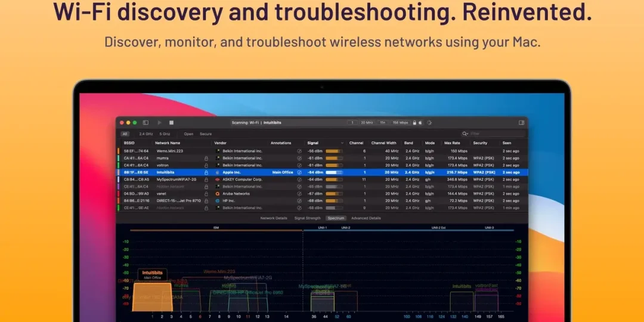The width and height of the screenshot is (644, 322).
Task: Open the filter search magnifier dropdown
Action: 465,134
